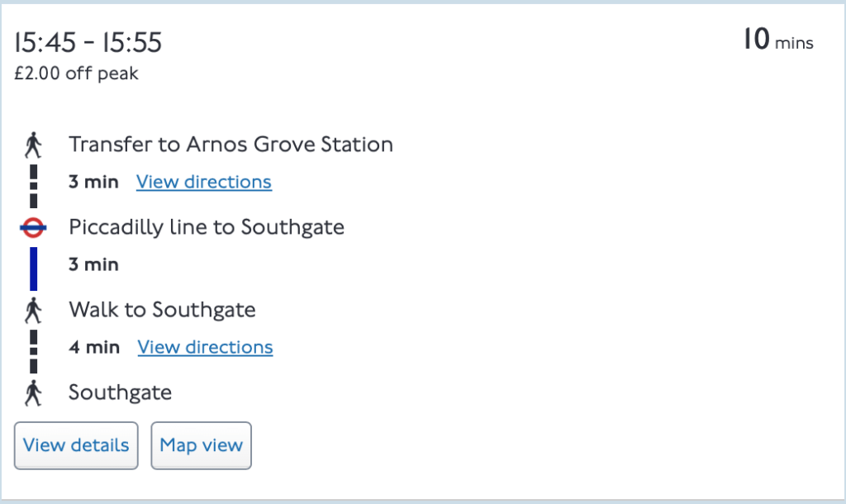Click the dashed walk line under Walk to Southgate
This screenshot has height=504, width=846.
34,351
